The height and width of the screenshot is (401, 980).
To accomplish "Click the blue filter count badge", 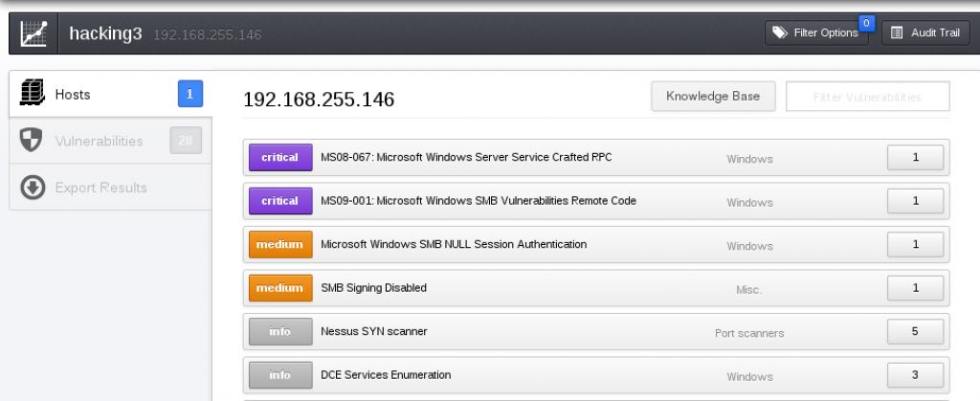I will [x=866, y=22].
